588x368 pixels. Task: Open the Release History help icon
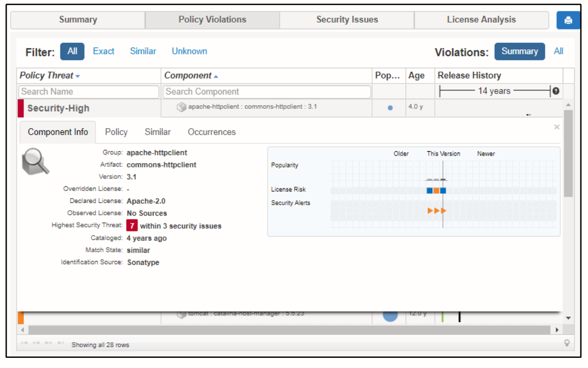[x=556, y=91]
